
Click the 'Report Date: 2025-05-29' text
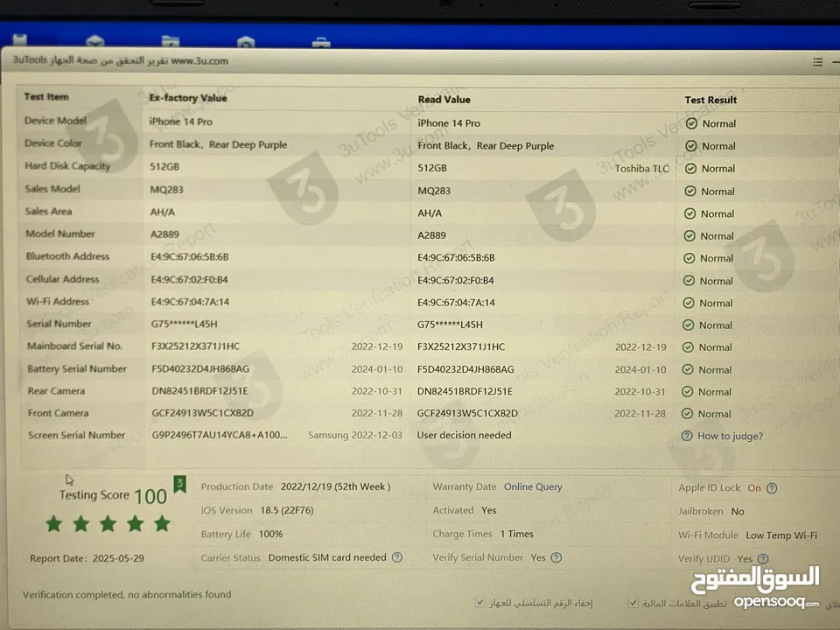[87, 558]
